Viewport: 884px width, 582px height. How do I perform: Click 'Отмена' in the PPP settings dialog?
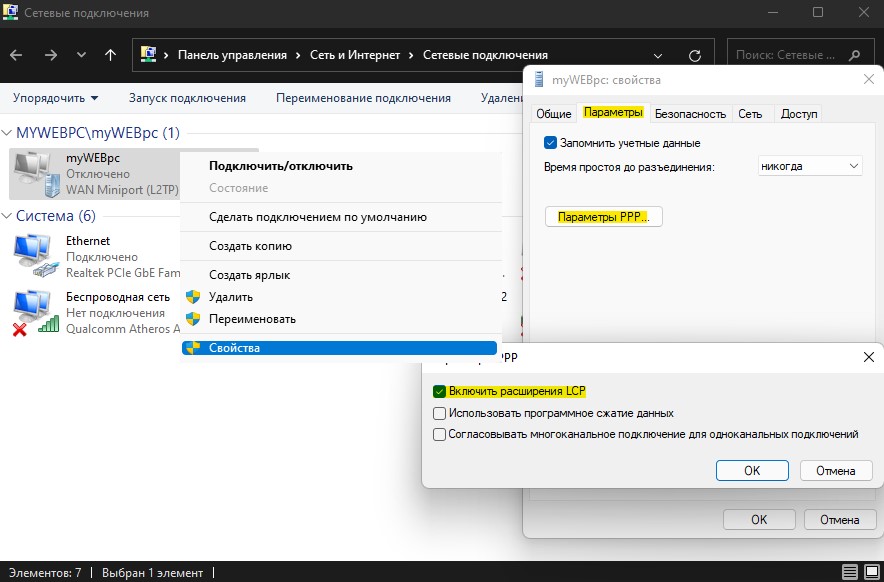point(836,470)
